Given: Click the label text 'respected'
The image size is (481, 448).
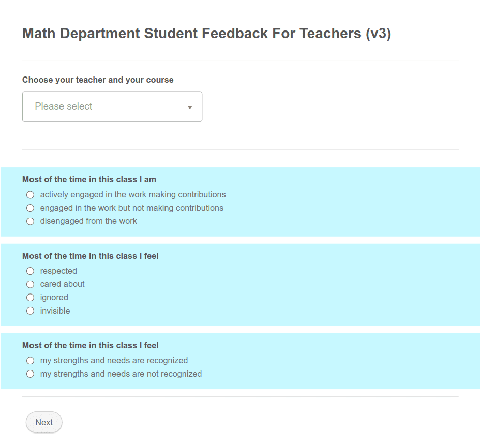Looking at the screenshot, I should 58,271.
